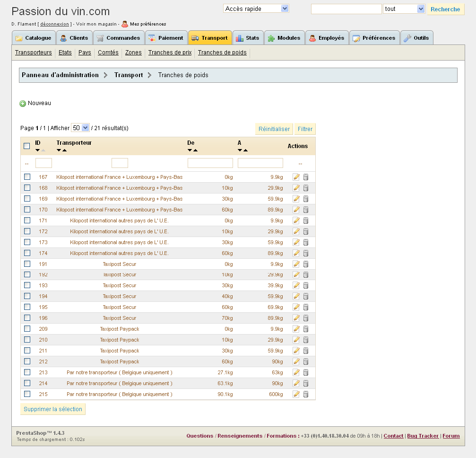476x458 pixels.
Task: Open the Pays submenu link
Action: pyautogui.click(x=85, y=52)
